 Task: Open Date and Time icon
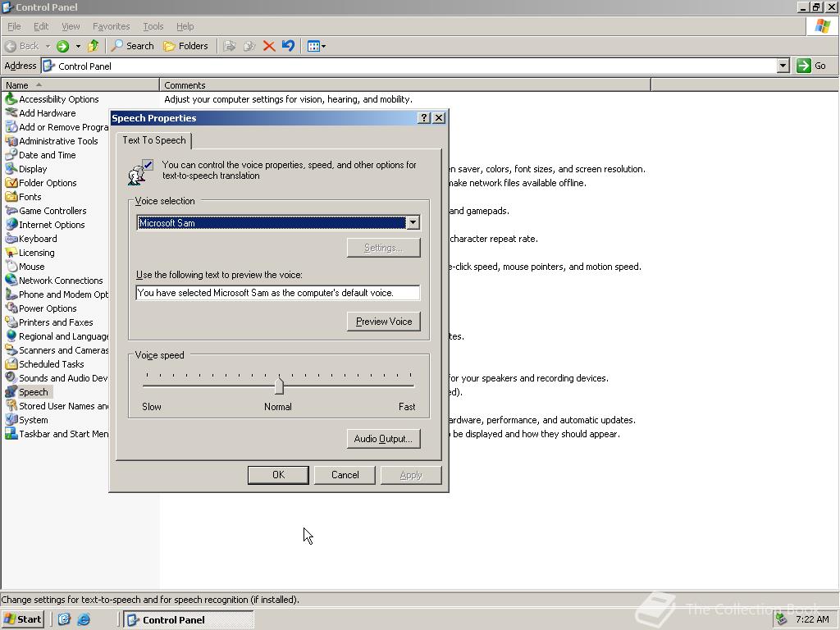tap(11, 155)
